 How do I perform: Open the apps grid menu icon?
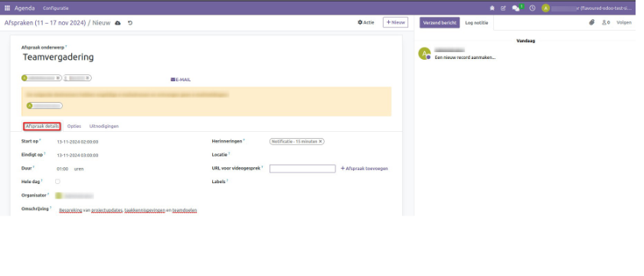point(8,8)
